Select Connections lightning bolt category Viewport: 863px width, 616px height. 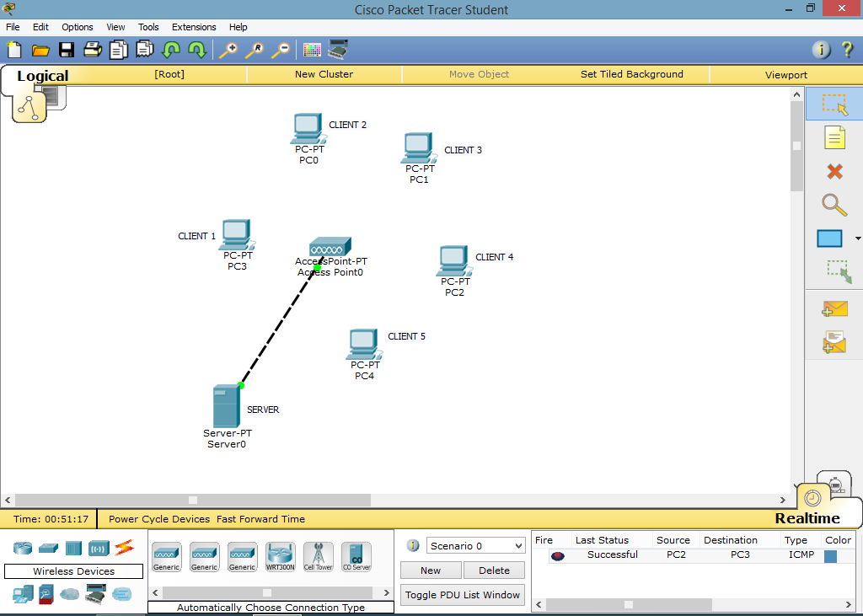click(125, 548)
